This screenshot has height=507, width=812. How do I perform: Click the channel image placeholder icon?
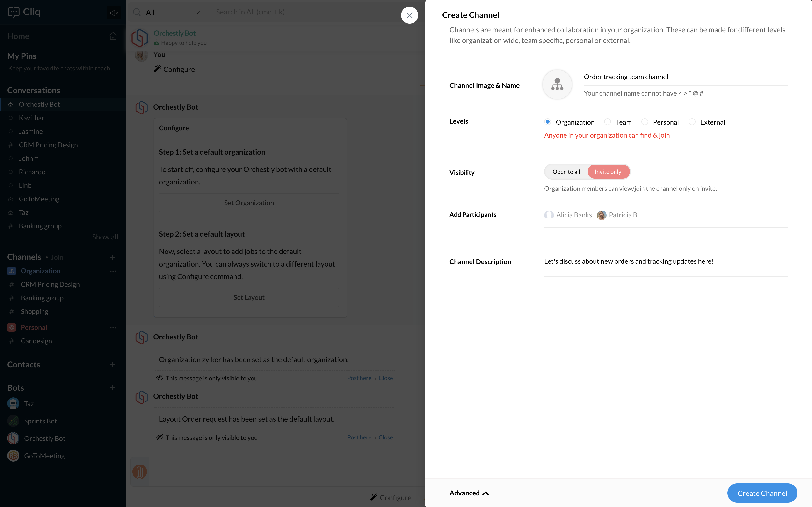557,84
